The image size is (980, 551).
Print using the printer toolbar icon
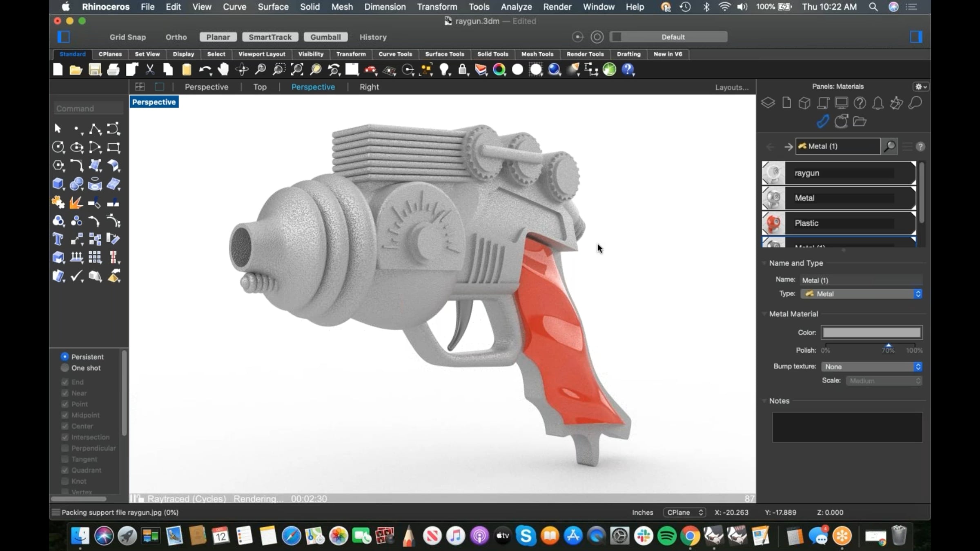113,70
